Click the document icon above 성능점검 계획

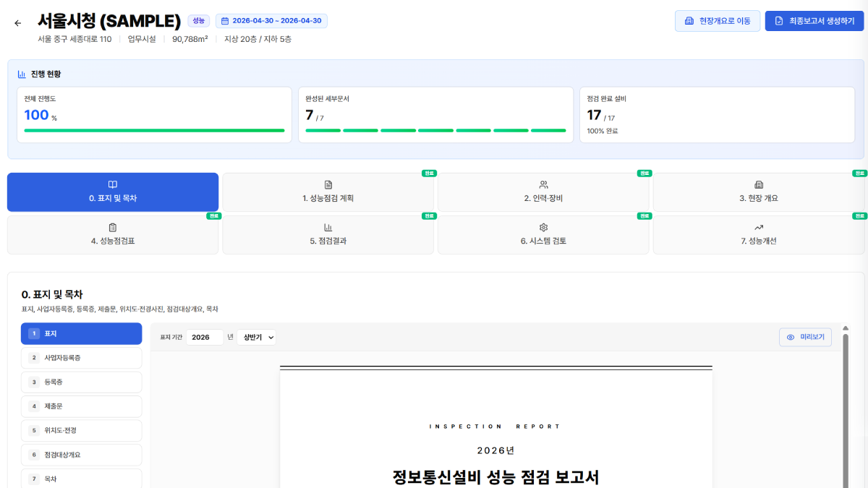coord(328,185)
